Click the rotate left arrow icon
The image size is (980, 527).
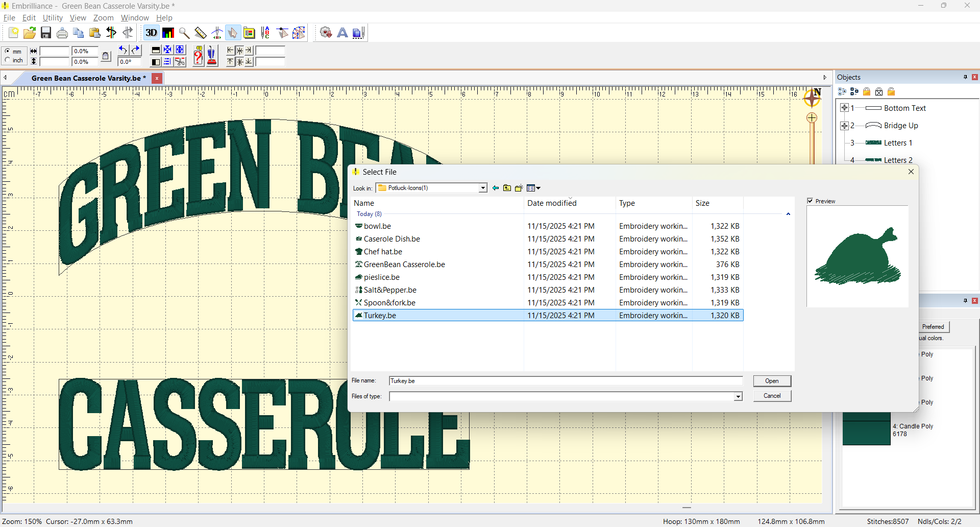123,50
